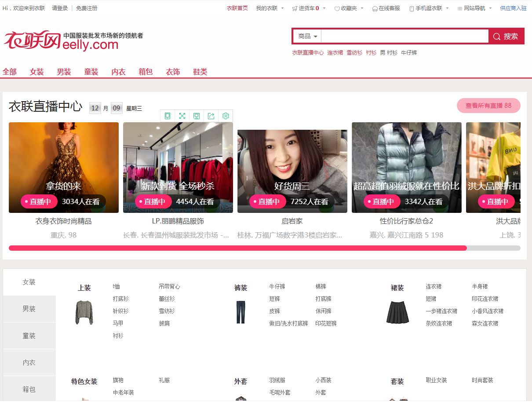The image size is (532, 402).
Task: Click the eelly.com 衣联网 logo
Action: tap(73, 40)
